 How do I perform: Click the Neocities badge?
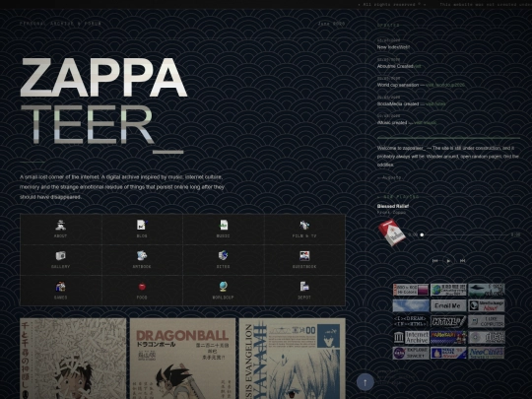(487, 353)
